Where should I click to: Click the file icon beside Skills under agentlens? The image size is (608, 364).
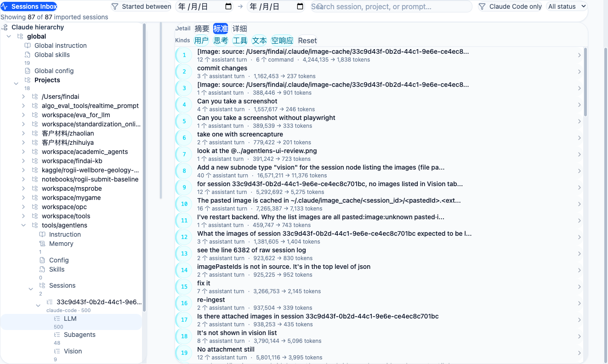click(42, 269)
